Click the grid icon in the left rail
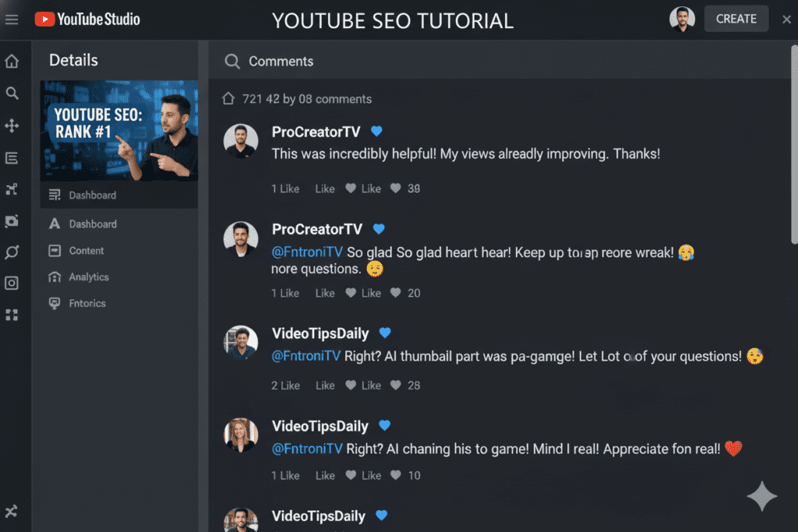This screenshot has height=532, width=798. click(x=12, y=315)
